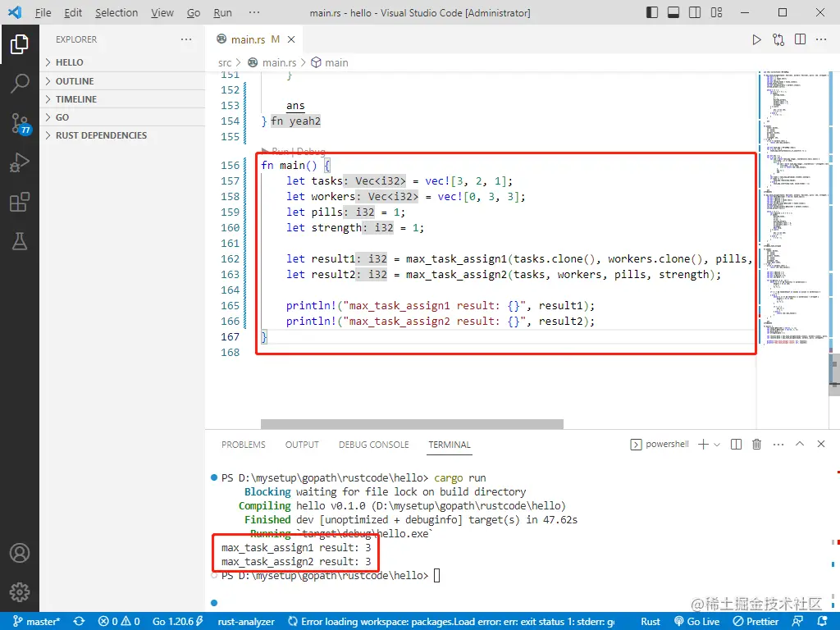
Task: Close the main.rs tab
Action: 291,39
